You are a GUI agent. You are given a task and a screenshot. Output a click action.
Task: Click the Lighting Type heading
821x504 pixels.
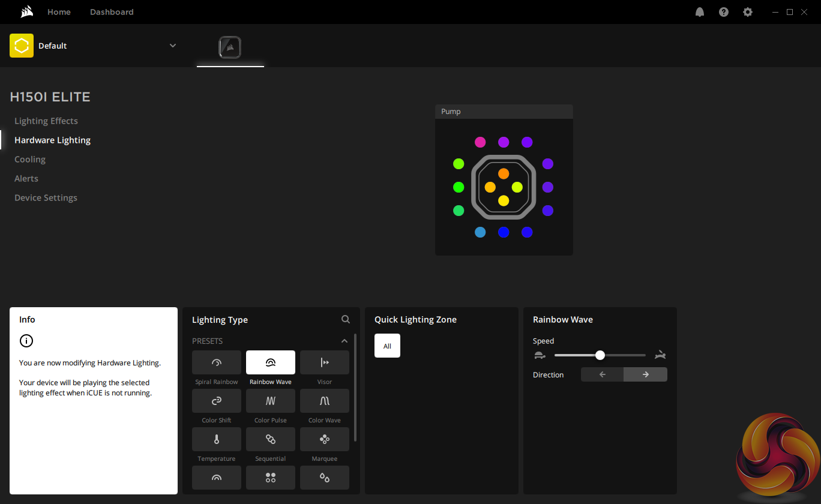tap(220, 320)
